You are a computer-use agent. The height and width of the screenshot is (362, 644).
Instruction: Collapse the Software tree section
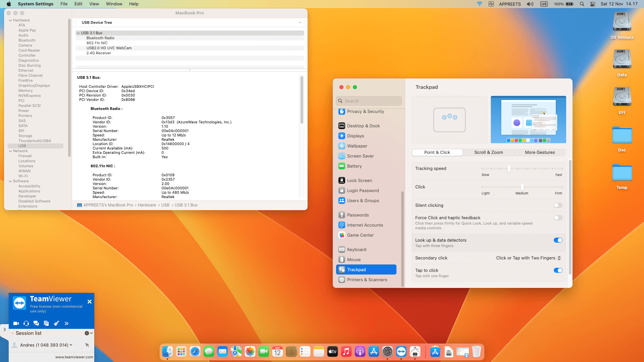[10, 181]
